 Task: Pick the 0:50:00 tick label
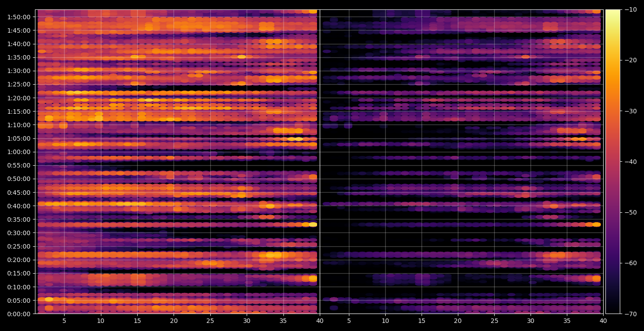[19, 179]
